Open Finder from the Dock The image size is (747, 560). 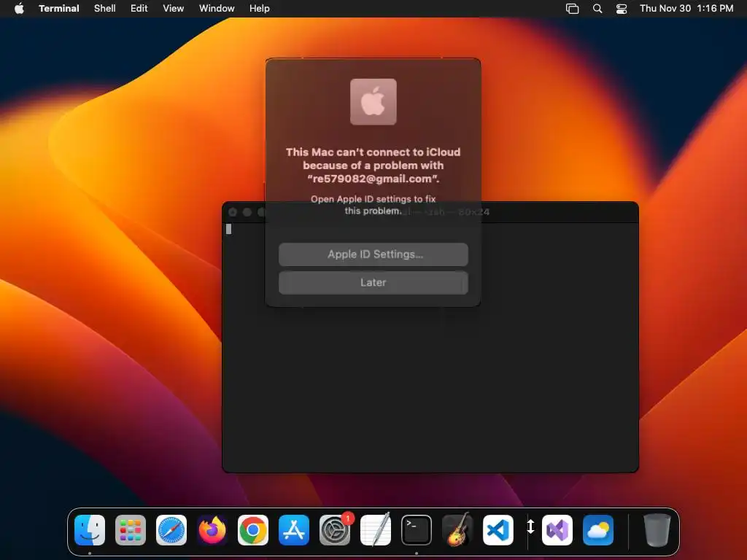tap(90, 529)
